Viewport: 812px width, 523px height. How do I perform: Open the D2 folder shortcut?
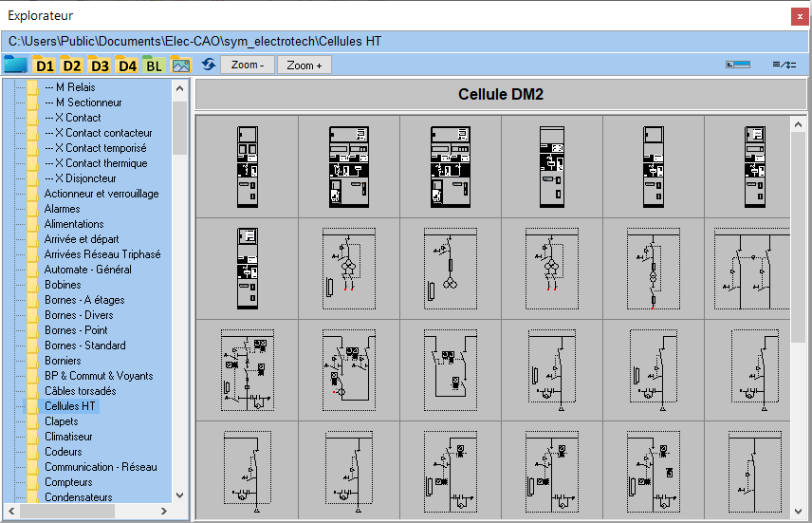71,65
